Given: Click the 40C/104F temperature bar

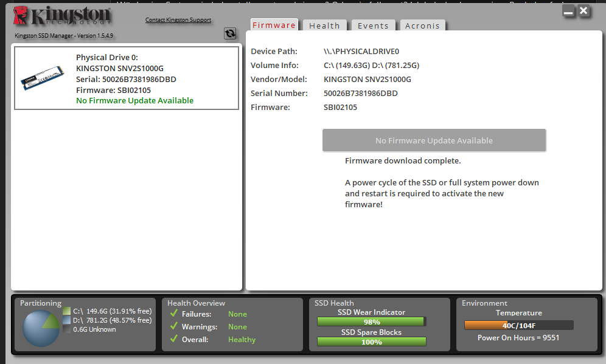Looking at the screenshot, I should 518,325.
